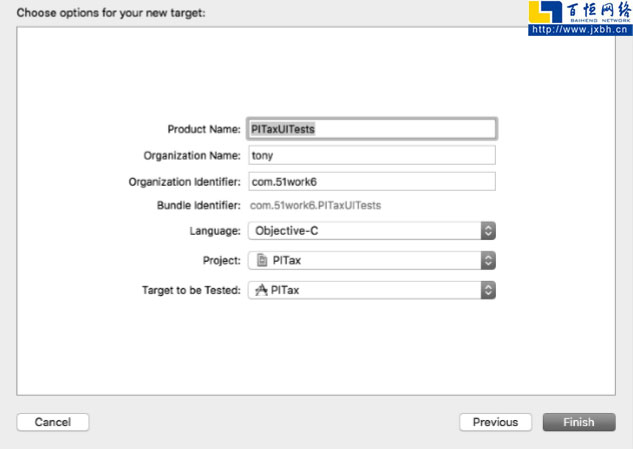Image resolution: width=633 pixels, height=451 pixels.
Task: Click the PITax project file icon
Action: 263,260
